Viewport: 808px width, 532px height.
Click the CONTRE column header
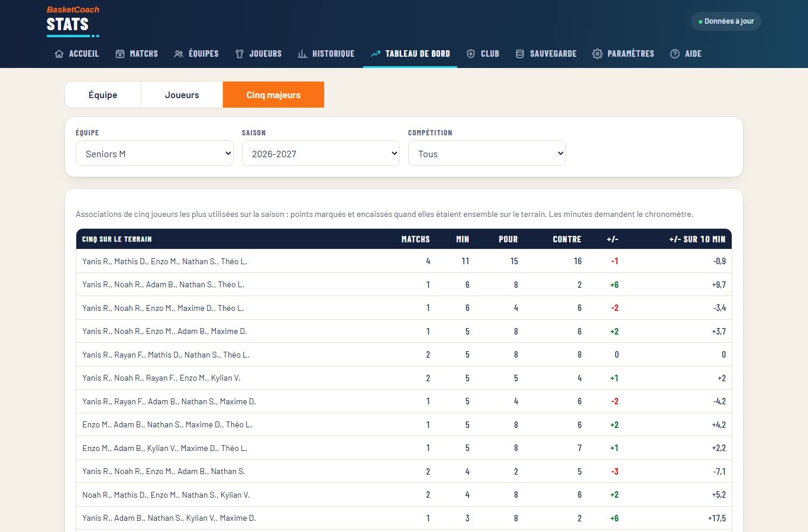point(567,239)
